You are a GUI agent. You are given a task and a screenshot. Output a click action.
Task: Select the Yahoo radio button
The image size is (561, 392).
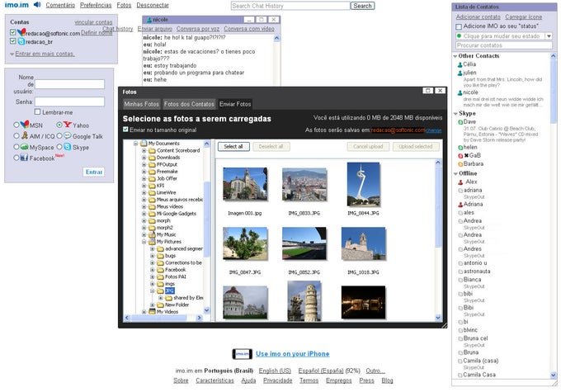point(59,125)
